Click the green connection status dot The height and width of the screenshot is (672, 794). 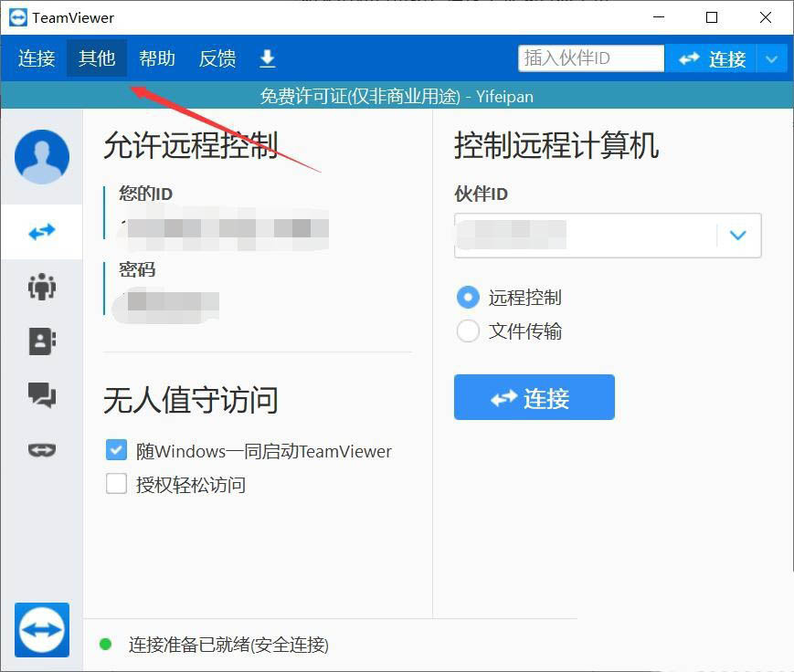click(105, 645)
